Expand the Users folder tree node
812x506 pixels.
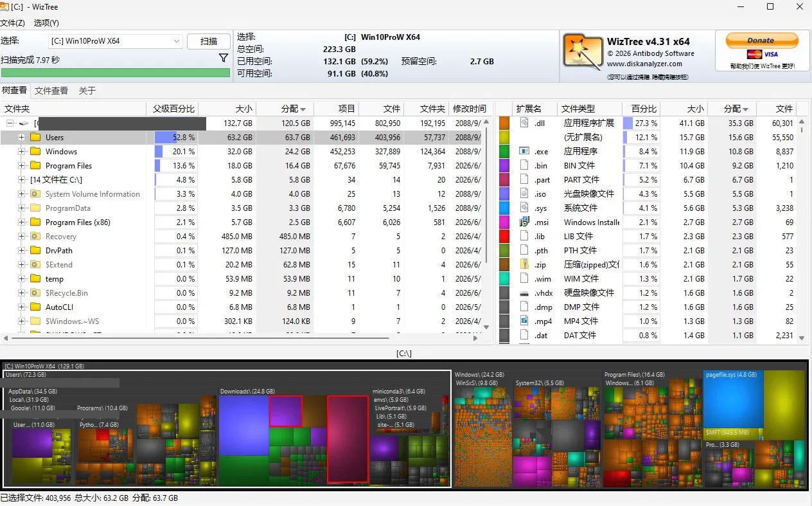pos(21,138)
